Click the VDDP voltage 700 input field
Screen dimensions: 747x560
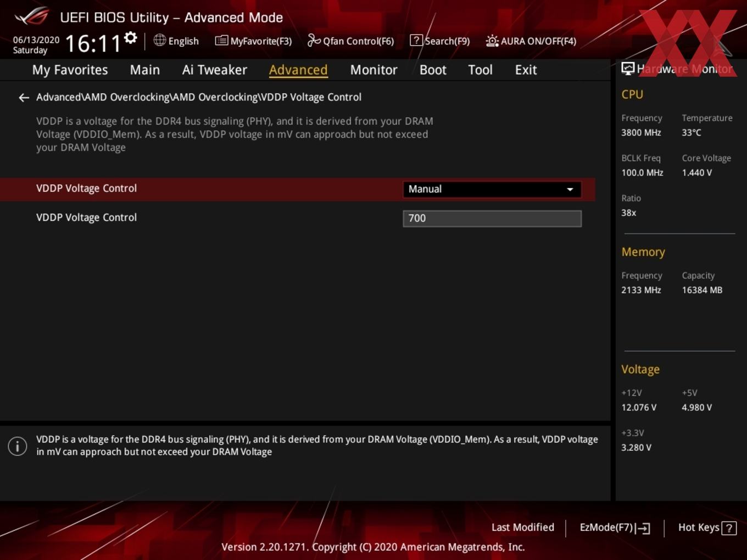[492, 219]
